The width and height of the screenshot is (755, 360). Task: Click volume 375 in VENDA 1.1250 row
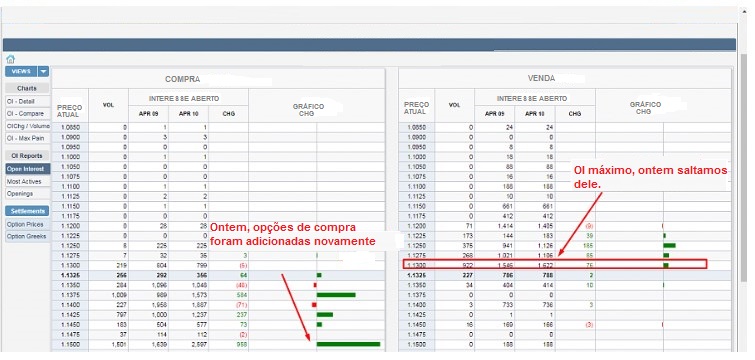pos(467,246)
